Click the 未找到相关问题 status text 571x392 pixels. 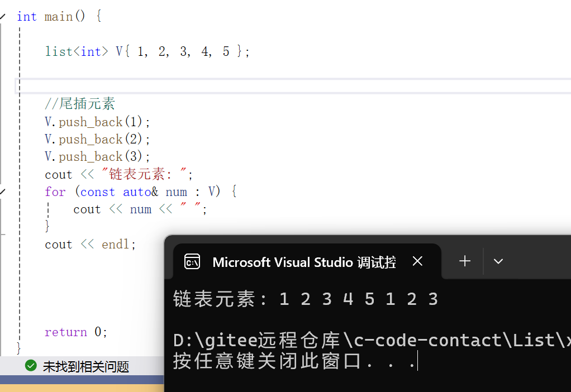pos(86,366)
